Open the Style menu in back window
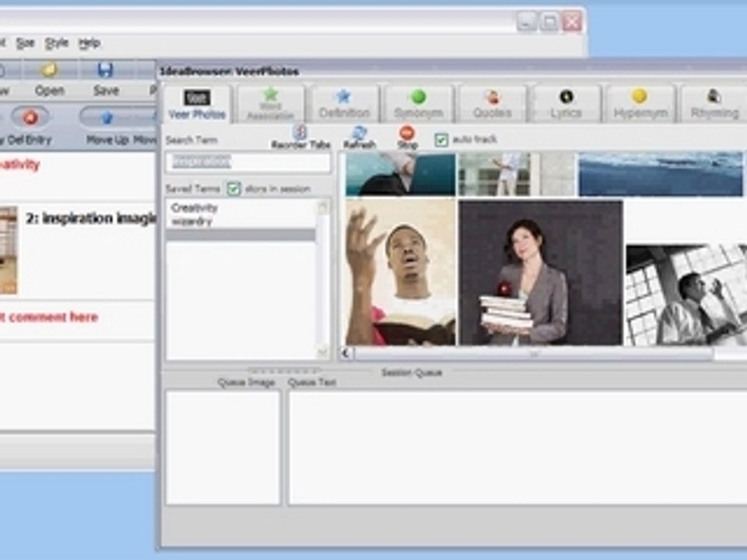 57,44
